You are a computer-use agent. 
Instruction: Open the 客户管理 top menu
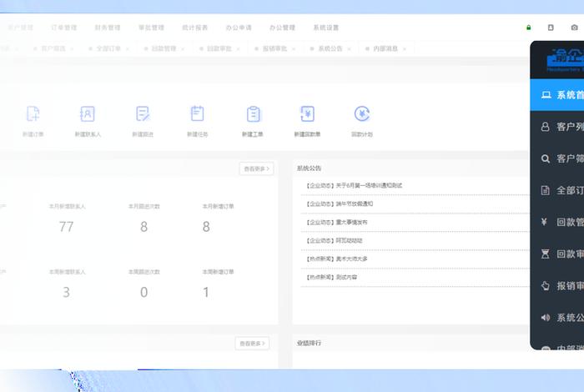[21, 28]
